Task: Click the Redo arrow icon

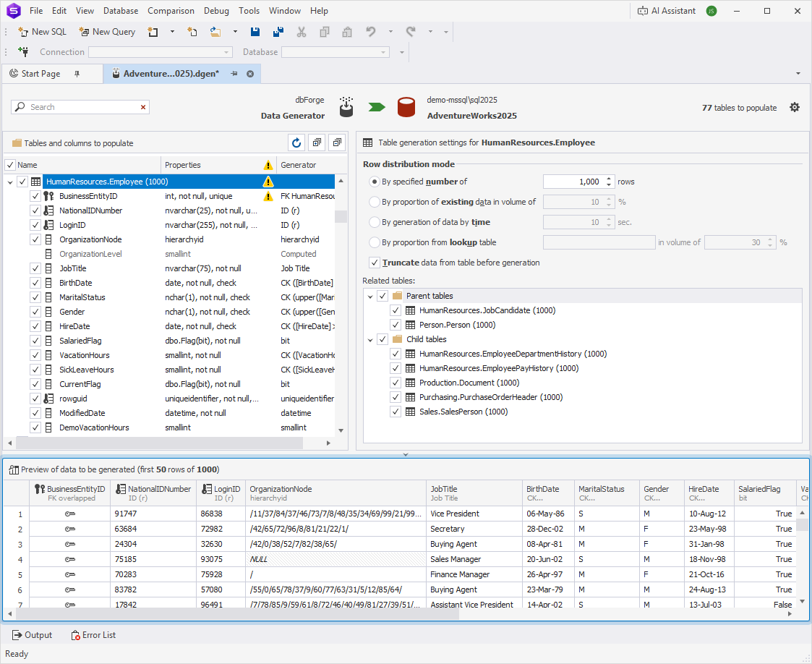Action: pyautogui.click(x=411, y=32)
